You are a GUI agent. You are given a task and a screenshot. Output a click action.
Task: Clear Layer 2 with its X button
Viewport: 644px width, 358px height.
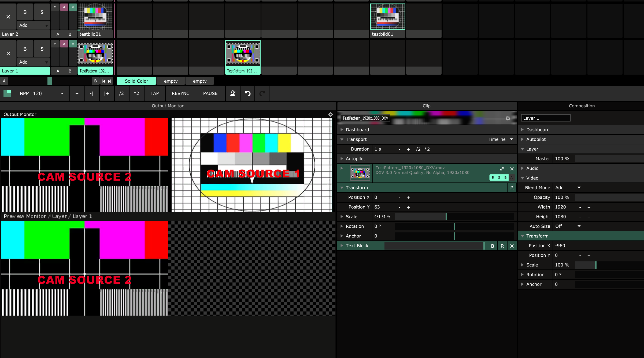(8, 17)
